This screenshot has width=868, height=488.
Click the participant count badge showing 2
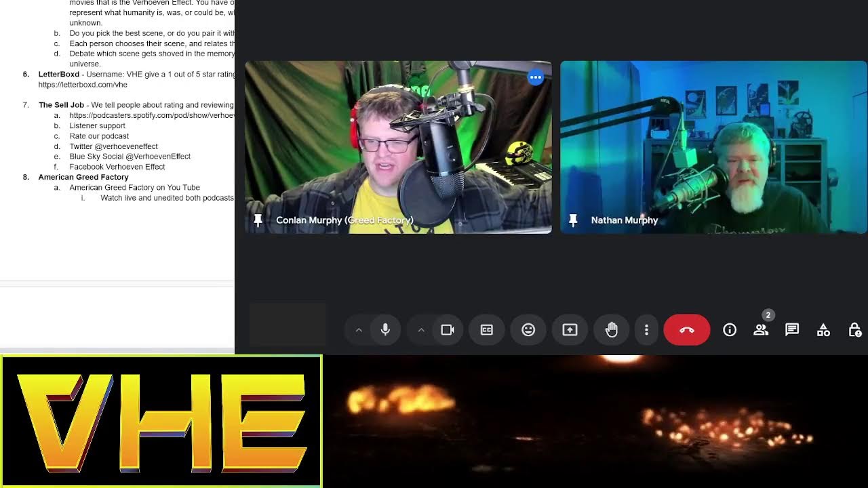(768, 315)
